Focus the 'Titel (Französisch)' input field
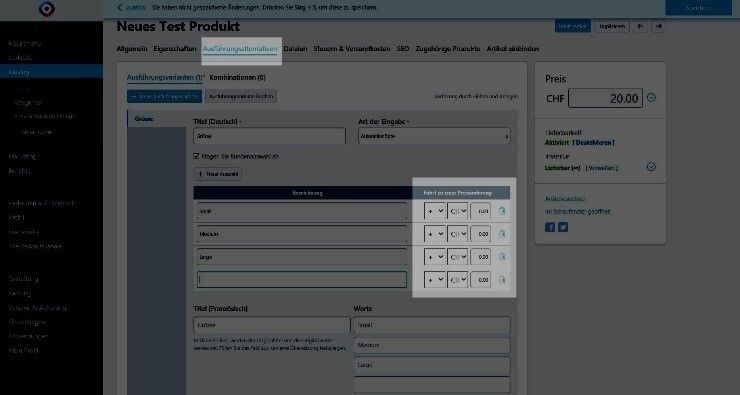The height and width of the screenshot is (395, 740). click(x=272, y=325)
